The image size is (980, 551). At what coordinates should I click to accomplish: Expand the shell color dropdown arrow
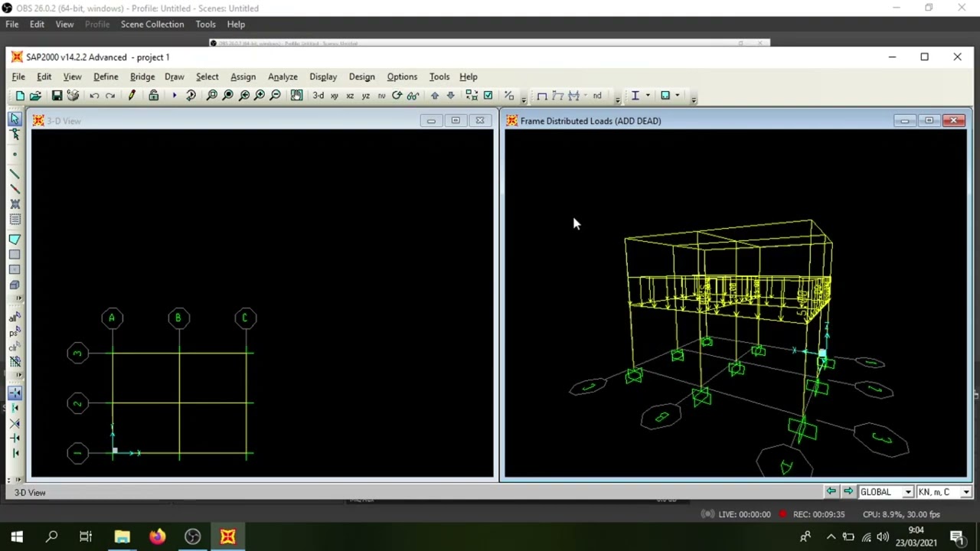tap(678, 96)
